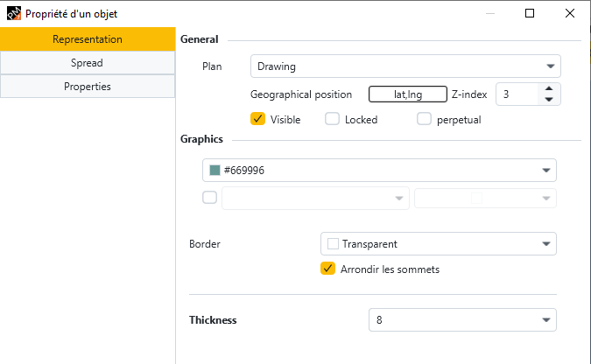Click the #669996 teal color swatch

[215, 171]
